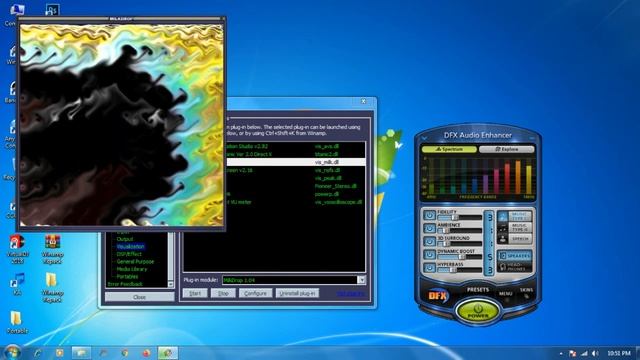Open the Plug-in module dropdown

361,280
